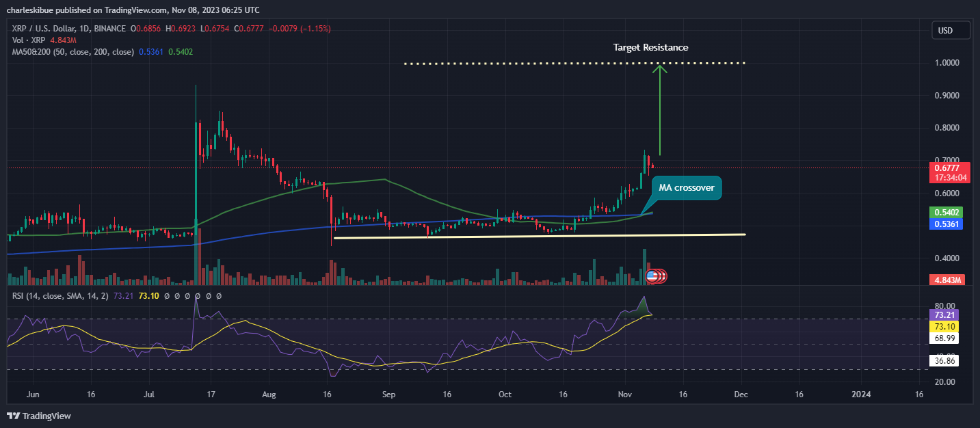Click the MA crossover callout label
The height and width of the screenshot is (428, 980).
point(686,187)
